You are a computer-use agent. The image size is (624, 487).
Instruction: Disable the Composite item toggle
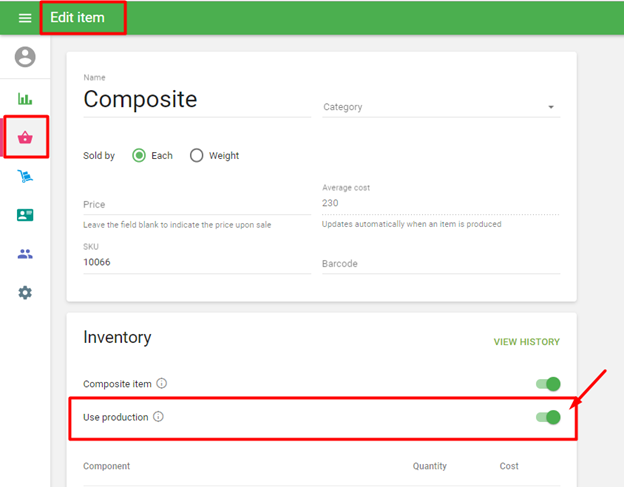tap(548, 383)
